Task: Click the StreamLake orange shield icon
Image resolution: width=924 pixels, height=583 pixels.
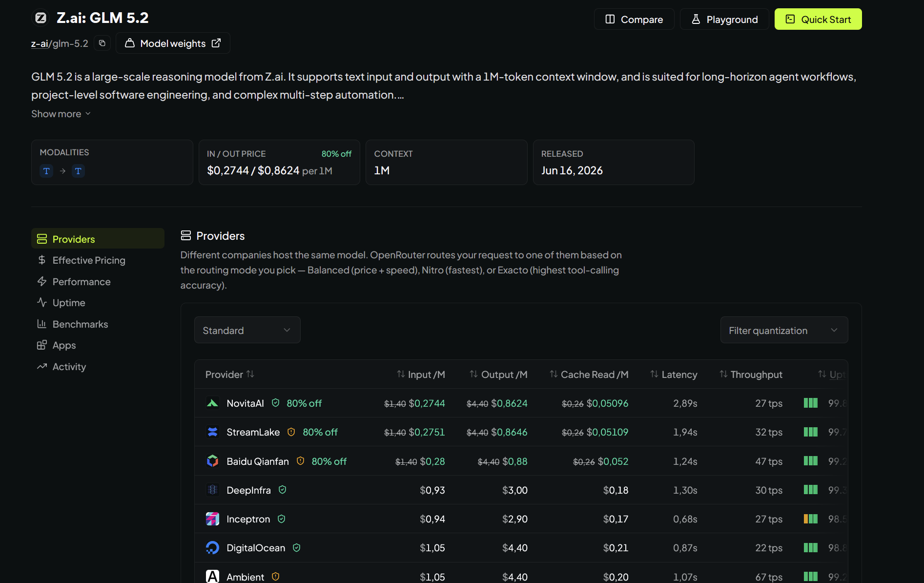Action: [x=291, y=432]
